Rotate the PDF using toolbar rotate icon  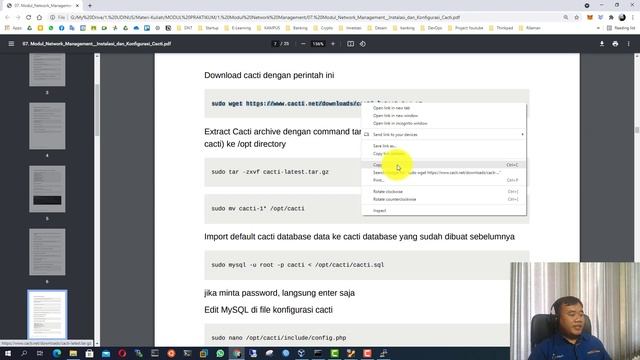pyautogui.click(x=363, y=44)
